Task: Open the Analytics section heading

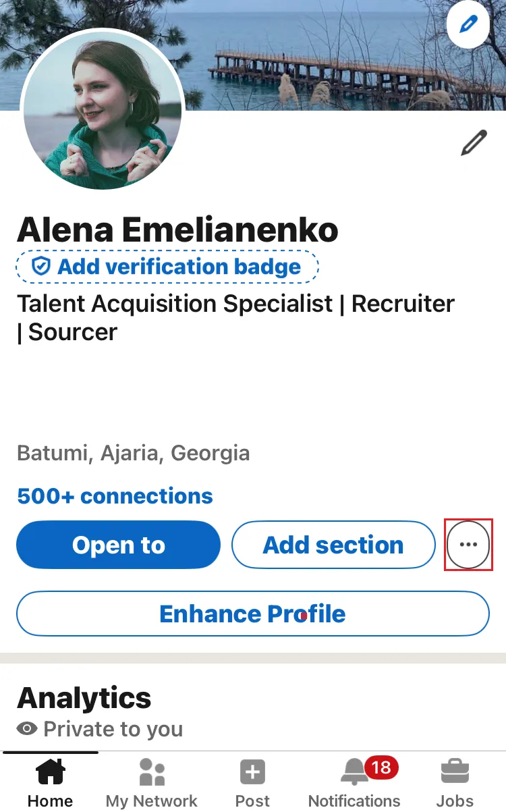Action: 84,698
